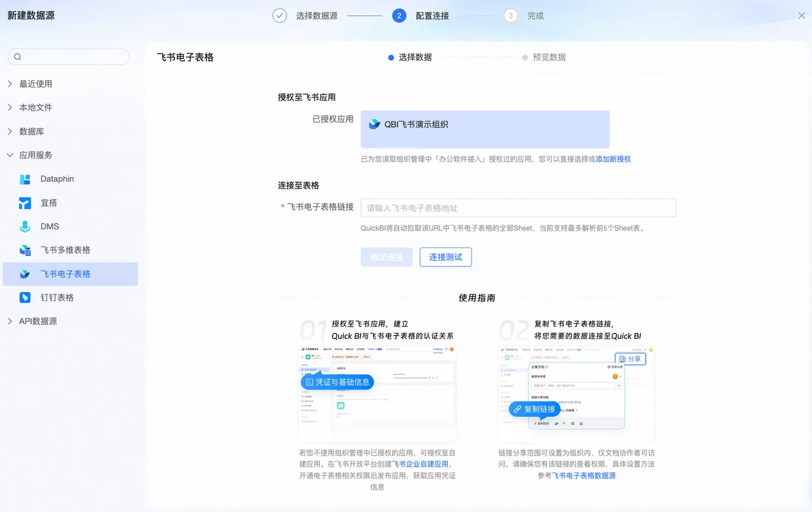Select 飞书多维表格 data source
Screen dimensions: 812x512
(x=70, y=250)
